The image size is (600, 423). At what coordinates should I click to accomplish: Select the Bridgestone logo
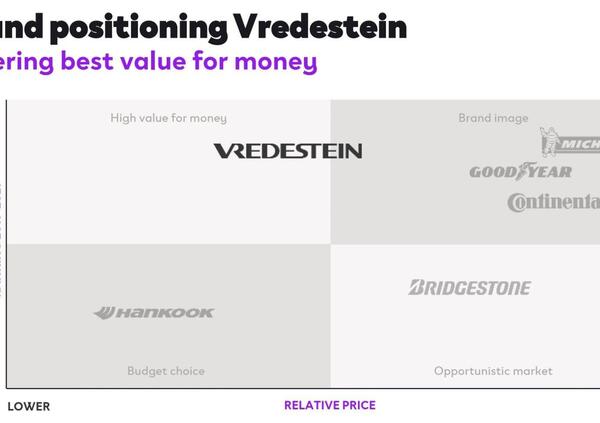click(470, 287)
